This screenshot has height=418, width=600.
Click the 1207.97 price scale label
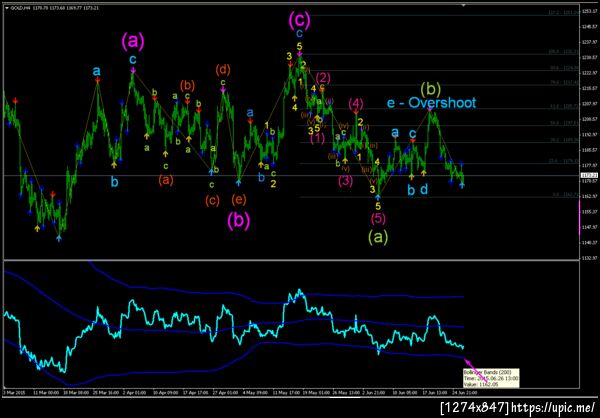(589, 103)
